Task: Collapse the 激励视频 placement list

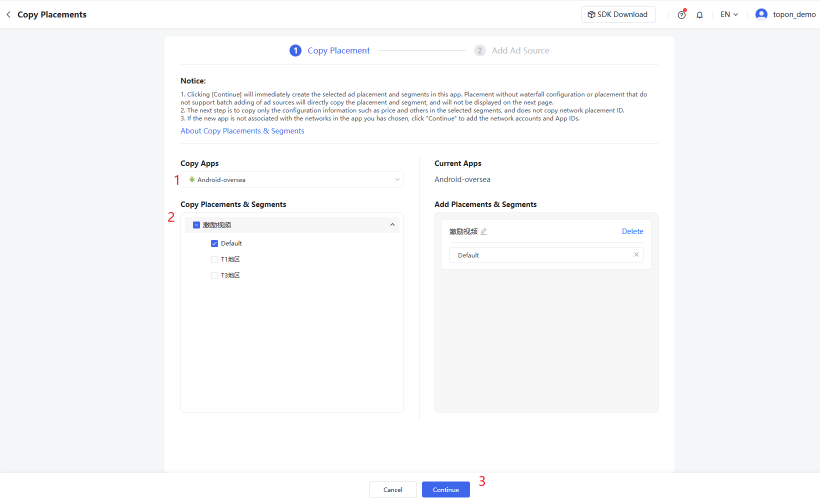Action: click(392, 224)
